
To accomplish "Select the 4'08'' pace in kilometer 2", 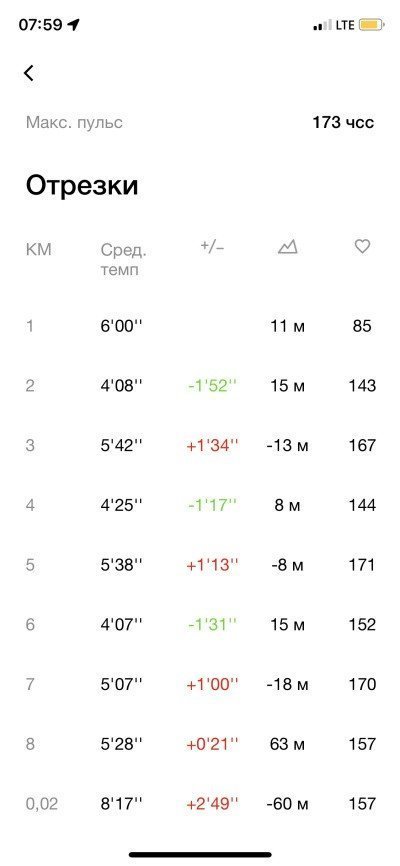I will [x=121, y=385].
